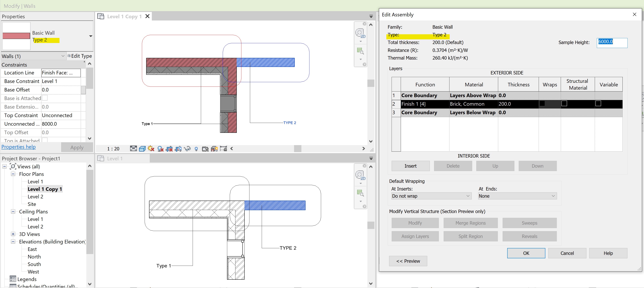
Task: Activate Temporary Hide/Isolate glasses icon
Action: pos(188,149)
